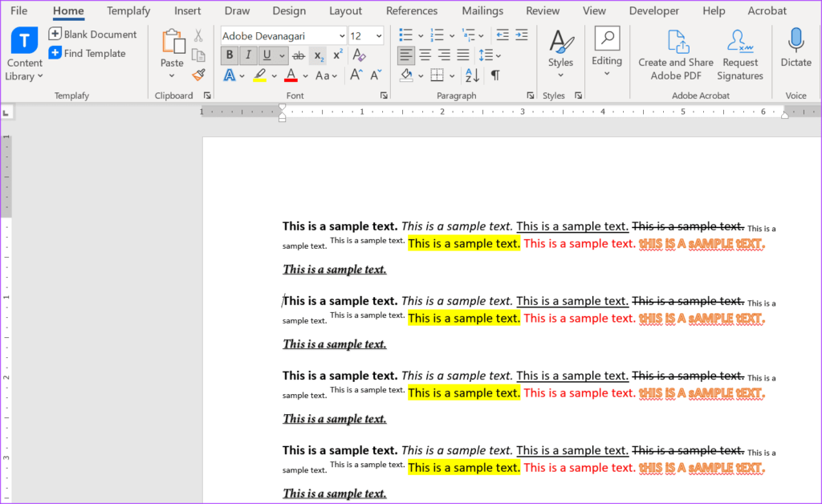
Task: Open Change Case Aa dropdown
Action: [326, 75]
